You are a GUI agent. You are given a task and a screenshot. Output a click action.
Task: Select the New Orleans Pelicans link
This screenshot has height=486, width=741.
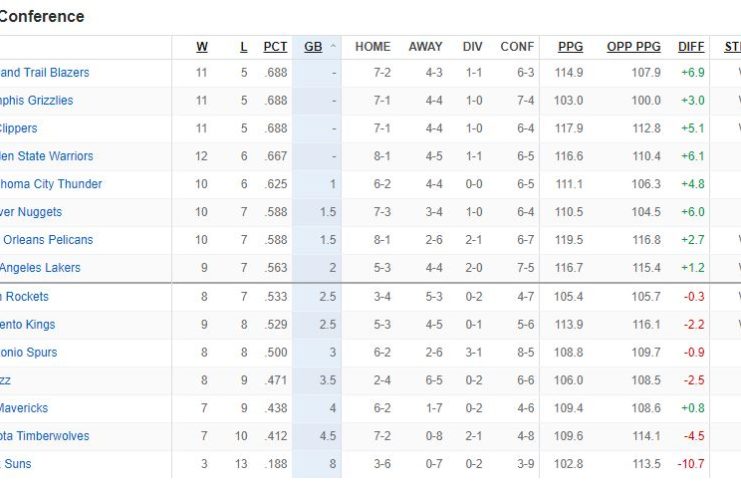(46, 241)
